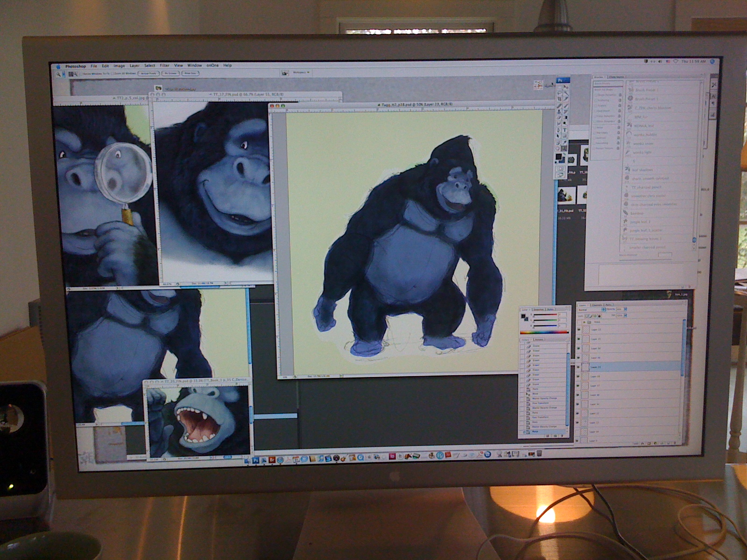Image resolution: width=747 pixels, height=560 pixels.
Task: Click the Actual Pixels button
Action: (x=148, y=73)
